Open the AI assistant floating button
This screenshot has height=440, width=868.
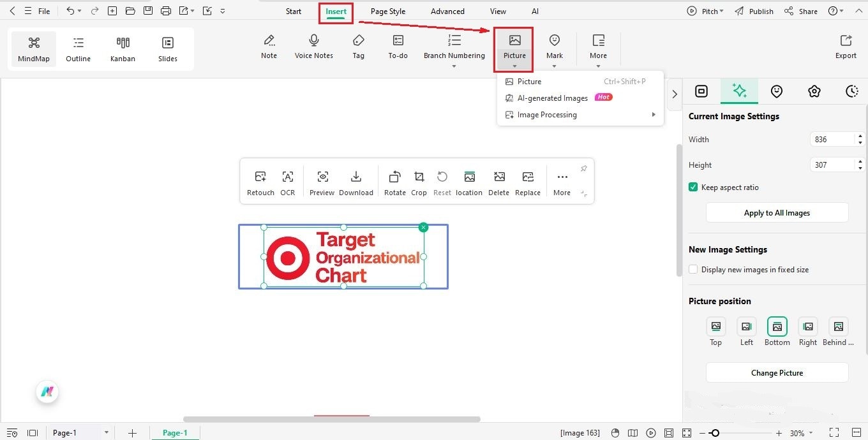click(47, 392)
